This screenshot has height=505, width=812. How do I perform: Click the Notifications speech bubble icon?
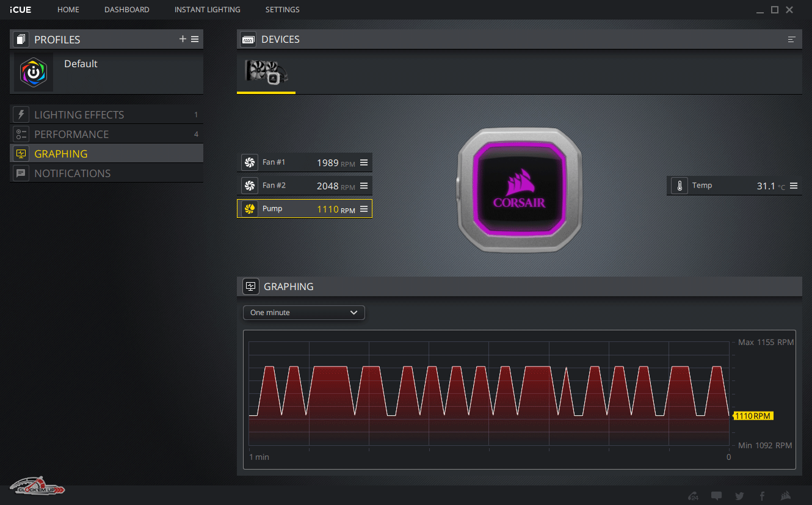(21, 173)
